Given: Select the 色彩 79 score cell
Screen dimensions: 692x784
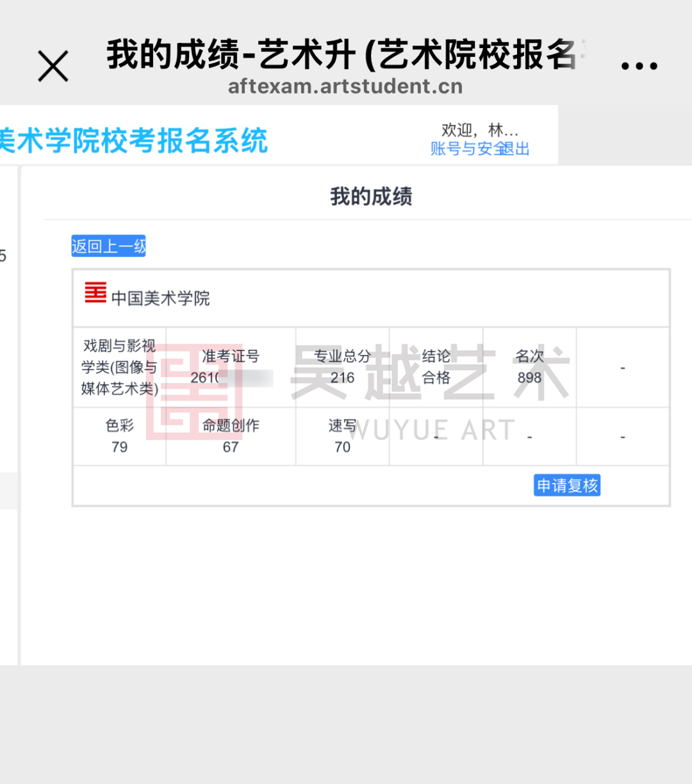Looking at the screenshot, I should coord(119,436).
